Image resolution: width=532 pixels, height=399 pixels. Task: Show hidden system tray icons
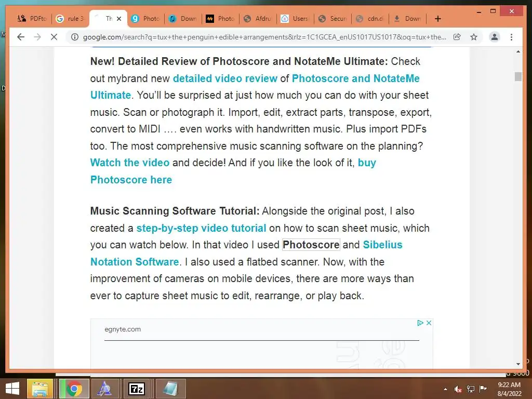pos(445,389)
